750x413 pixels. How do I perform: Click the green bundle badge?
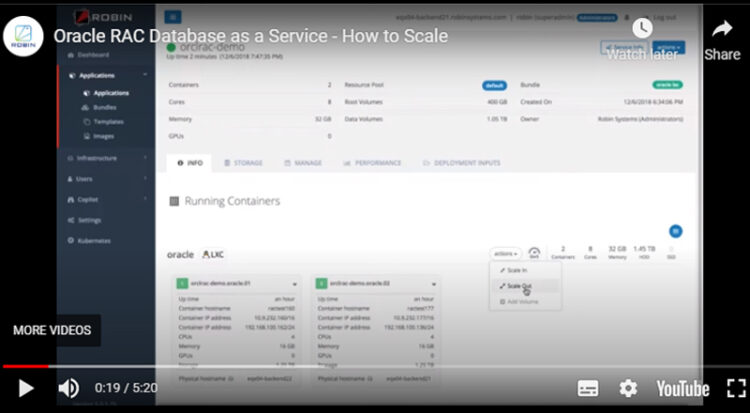click(x=668, y=85)
